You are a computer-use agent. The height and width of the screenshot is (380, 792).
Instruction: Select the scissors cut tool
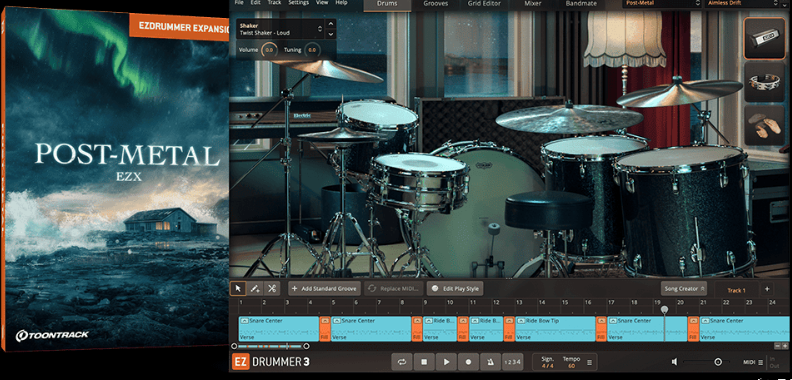click(272, 289)
